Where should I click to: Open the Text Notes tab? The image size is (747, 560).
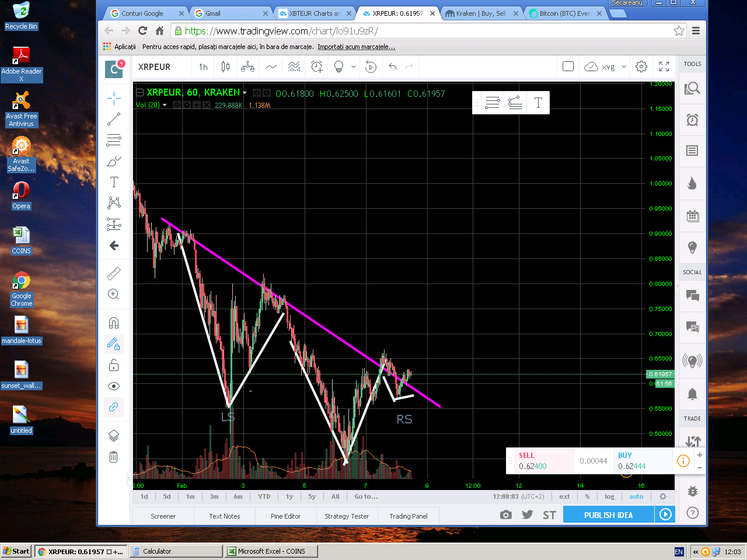pos(225,516)
